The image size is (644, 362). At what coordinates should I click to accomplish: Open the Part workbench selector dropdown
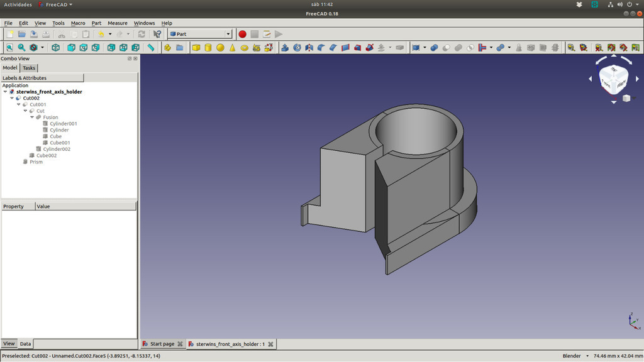(200, 34)
